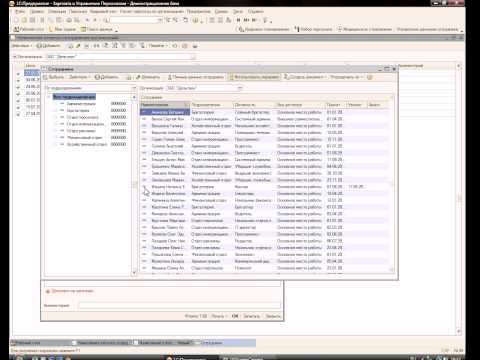The height and width of the screenshot is (360, 480).
Task: Click Закрыть in the lower form
Action: pyautogui.click(x=273, y=316)
